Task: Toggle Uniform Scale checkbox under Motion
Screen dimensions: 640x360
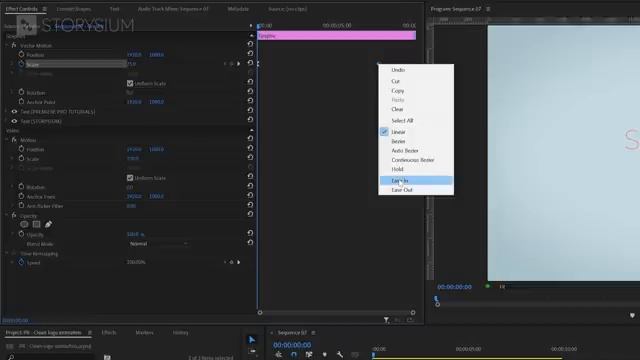Action: tap(130, 178)
